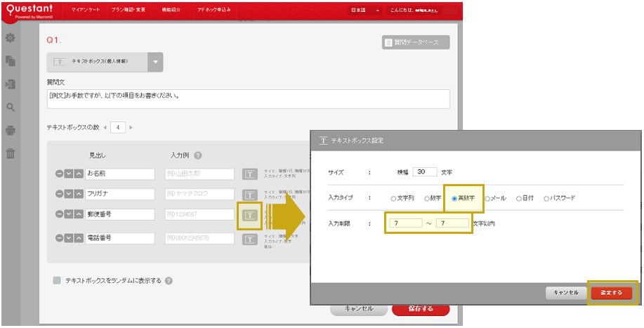Viewport: 644px width, 328px height.
Task: Click the 電話番号 heading field
Action: click(x=120, y=239)
